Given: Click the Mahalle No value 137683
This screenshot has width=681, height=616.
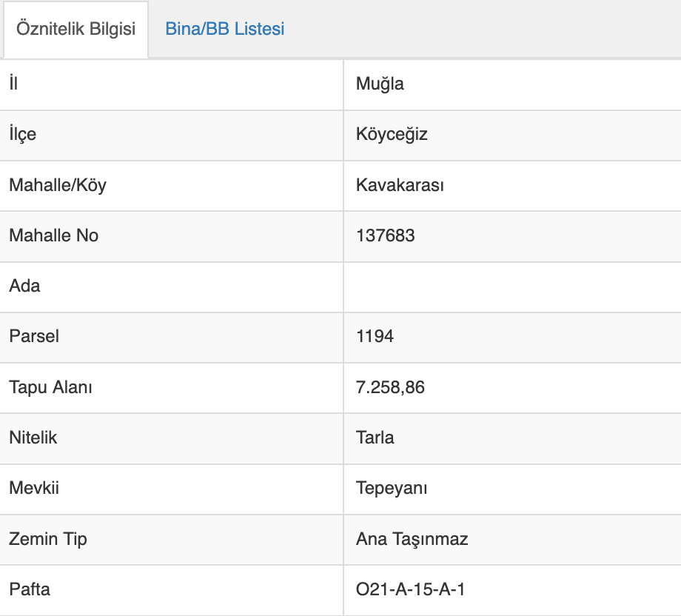Looking at the screenshot, I should coord(385,235).
